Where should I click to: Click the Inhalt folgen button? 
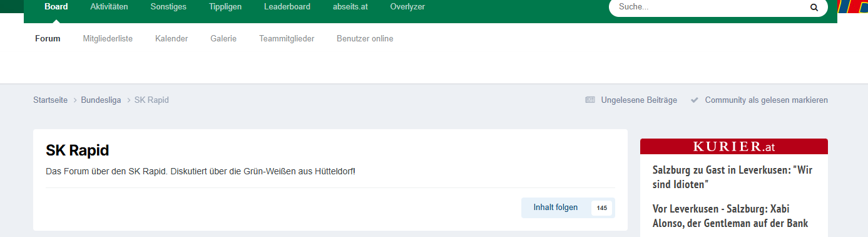pyautogui.click(x=556, y=208)
